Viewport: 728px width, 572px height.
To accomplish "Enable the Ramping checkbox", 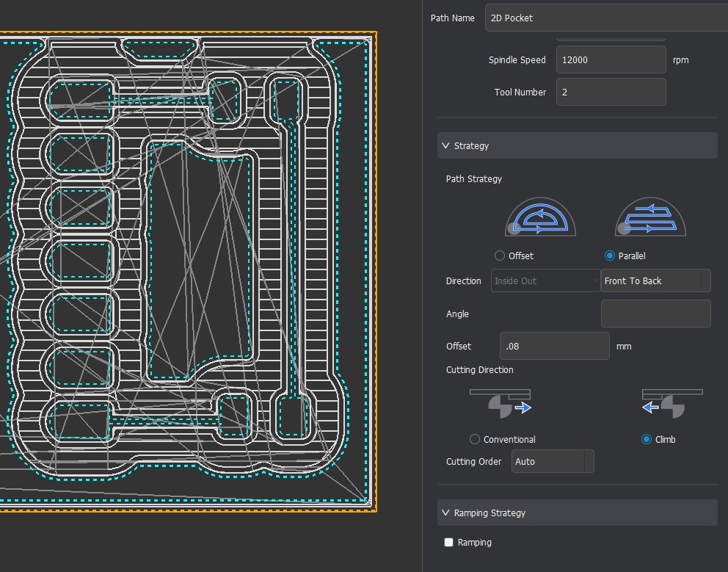I will tap(448, 542).
